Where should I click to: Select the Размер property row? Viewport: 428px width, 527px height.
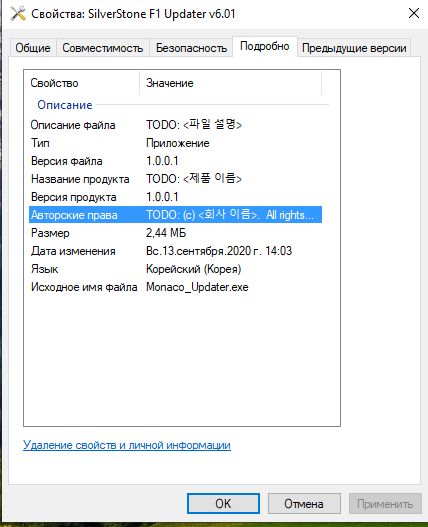coord(175,233)
